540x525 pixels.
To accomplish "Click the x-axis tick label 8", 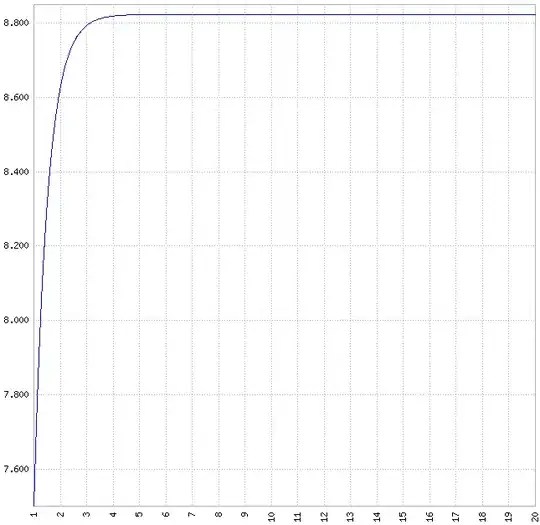I will (219, 514).
